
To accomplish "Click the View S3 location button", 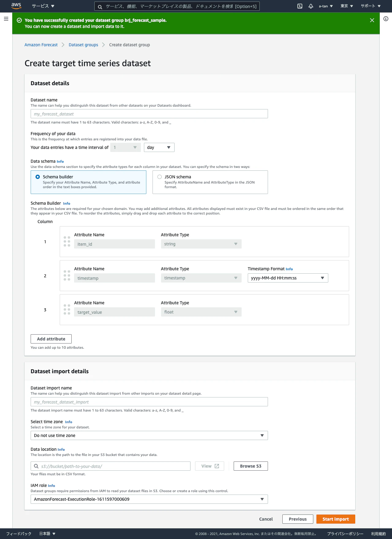I will pyautogui.click(x=210, y=466).
